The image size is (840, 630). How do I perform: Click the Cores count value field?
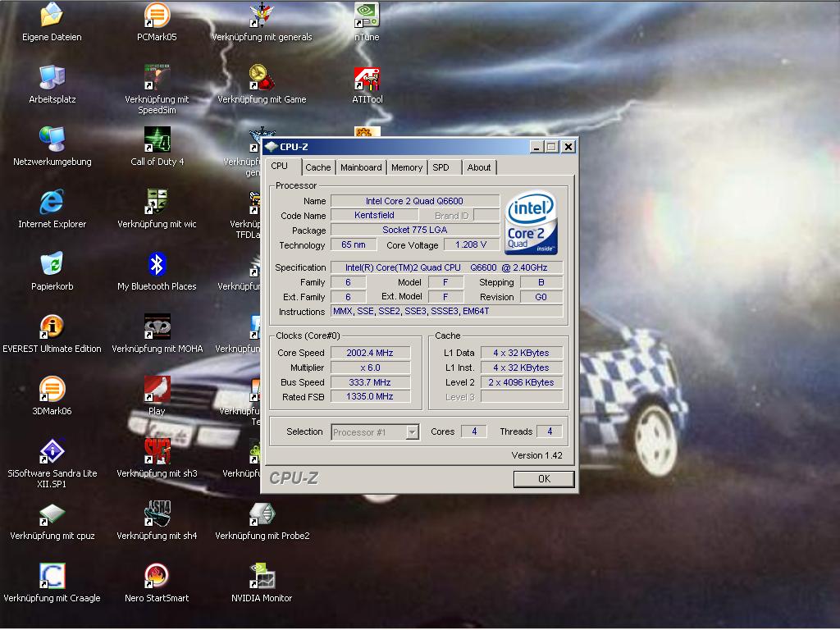point(474,431)
